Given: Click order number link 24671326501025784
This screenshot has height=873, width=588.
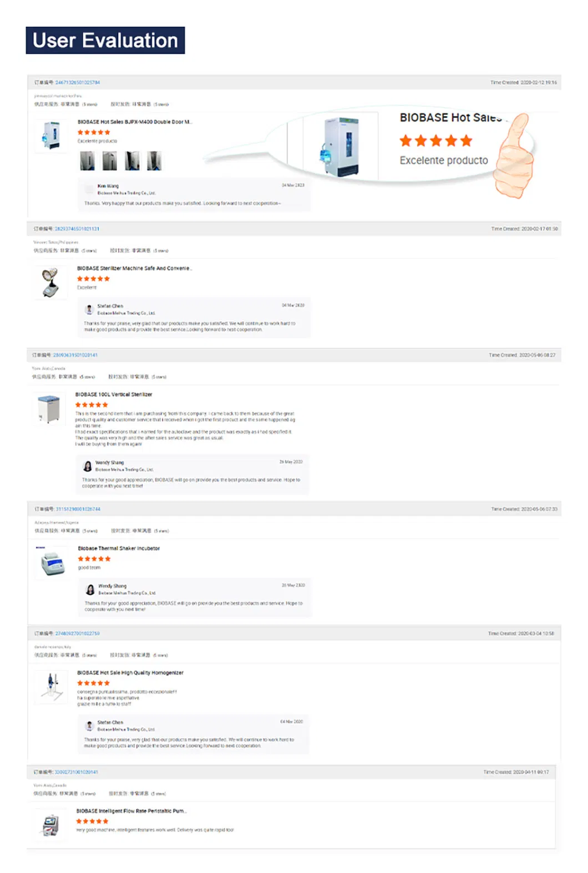Looking at the screenshot, I should (78, 83).
